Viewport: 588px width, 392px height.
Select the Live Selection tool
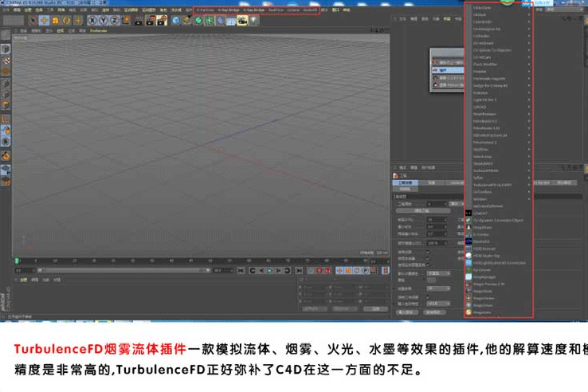point(33,20)
